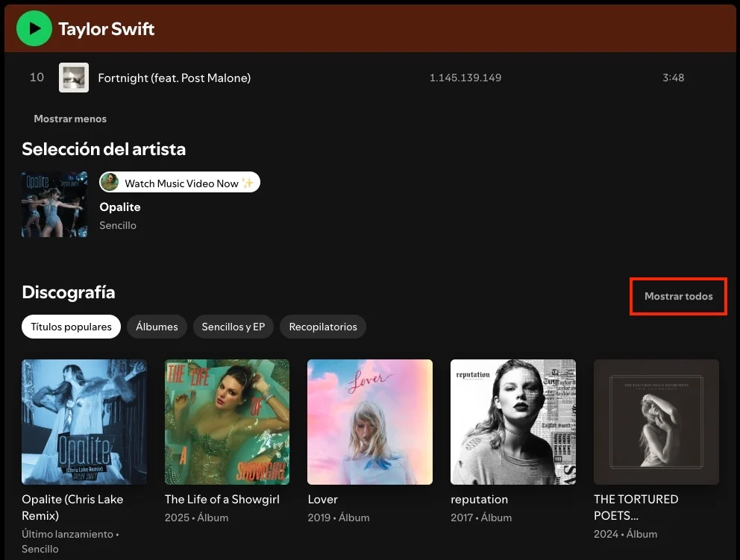Open the 'Opalite (Chris Lake Remix)' album cover
740x560 pixels.
point(84,421)
